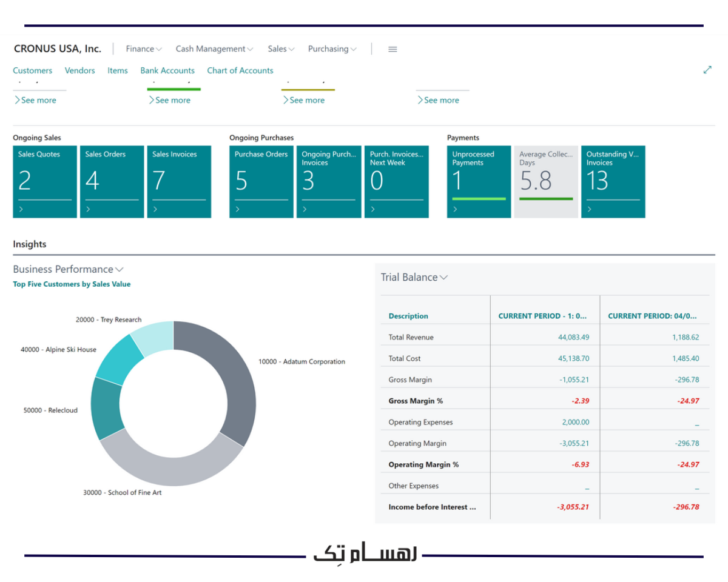Drill into Ongoing Purchase Invoices with tile arrow

pos(303,209)
